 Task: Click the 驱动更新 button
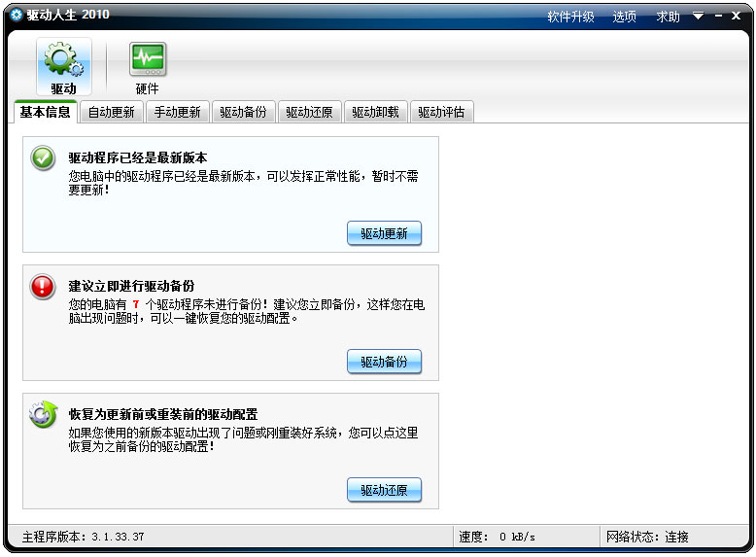pos(384,233)
